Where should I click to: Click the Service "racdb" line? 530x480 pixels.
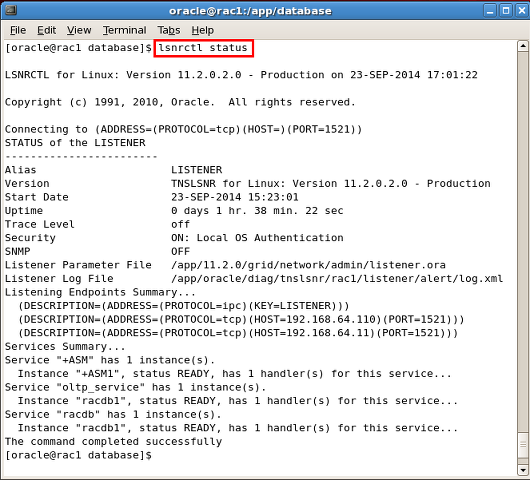(113, 414)
